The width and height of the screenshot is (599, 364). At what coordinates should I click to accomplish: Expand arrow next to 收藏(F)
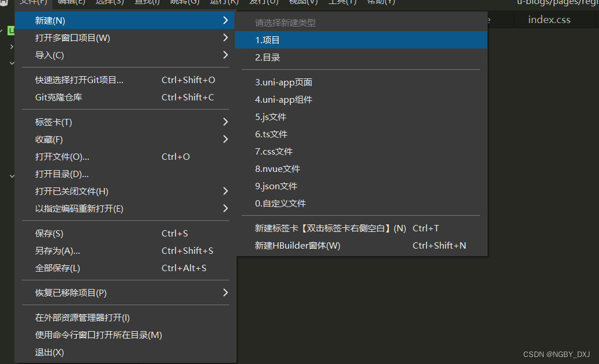coord(226,139)
